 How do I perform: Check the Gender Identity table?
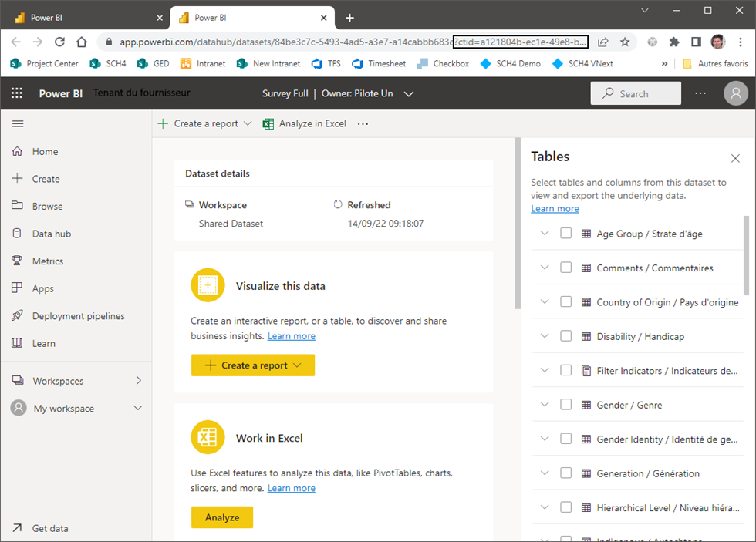565,439
